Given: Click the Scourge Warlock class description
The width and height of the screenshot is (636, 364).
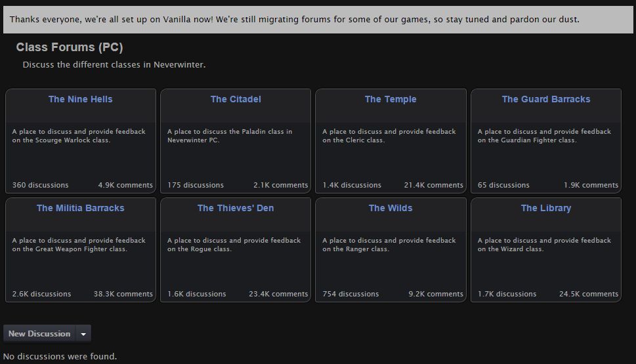Looking at the screenshot, I should [79, 136].
